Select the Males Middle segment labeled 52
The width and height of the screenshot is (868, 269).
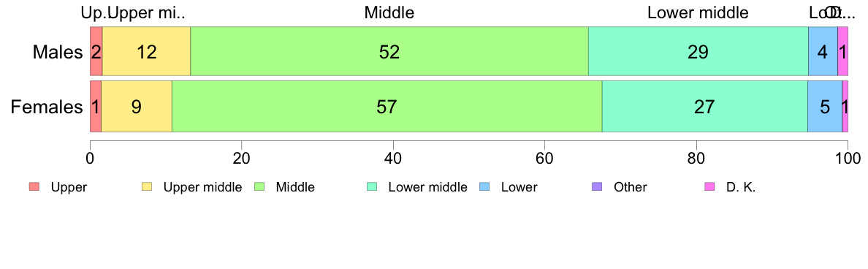(x=389, y=51)
